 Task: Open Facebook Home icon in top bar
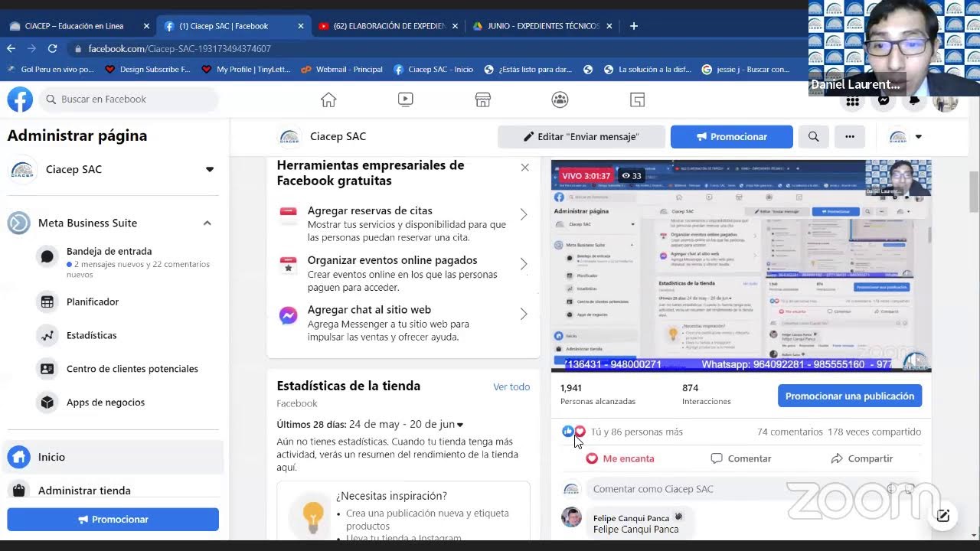click(x=328, y=99)
